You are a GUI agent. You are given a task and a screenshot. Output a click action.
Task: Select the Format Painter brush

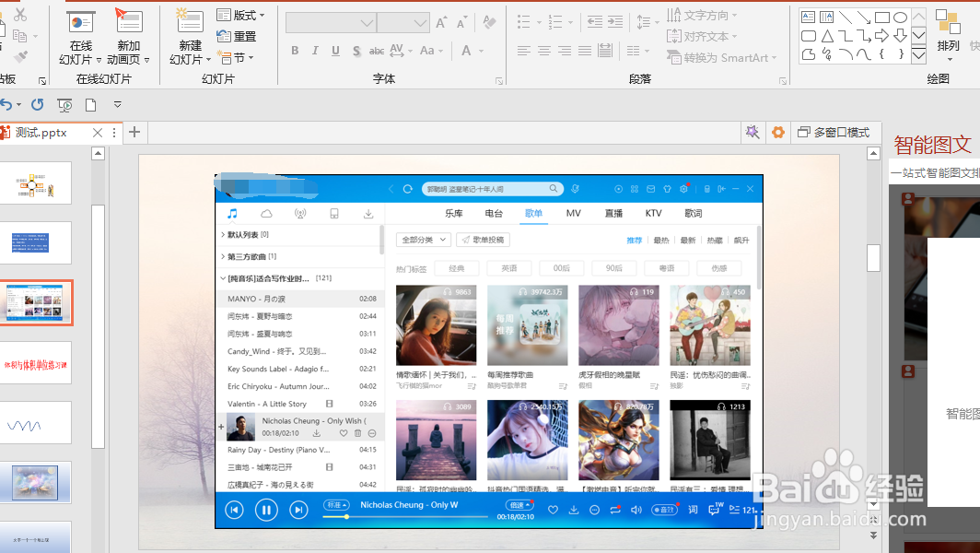[20, 57]
